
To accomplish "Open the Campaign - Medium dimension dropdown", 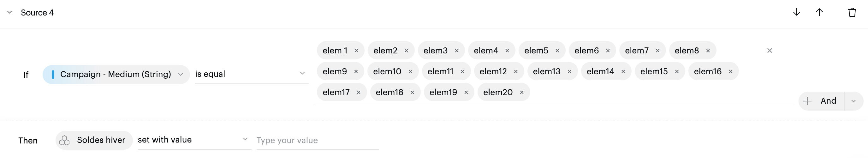I will [x=181, y=74].
